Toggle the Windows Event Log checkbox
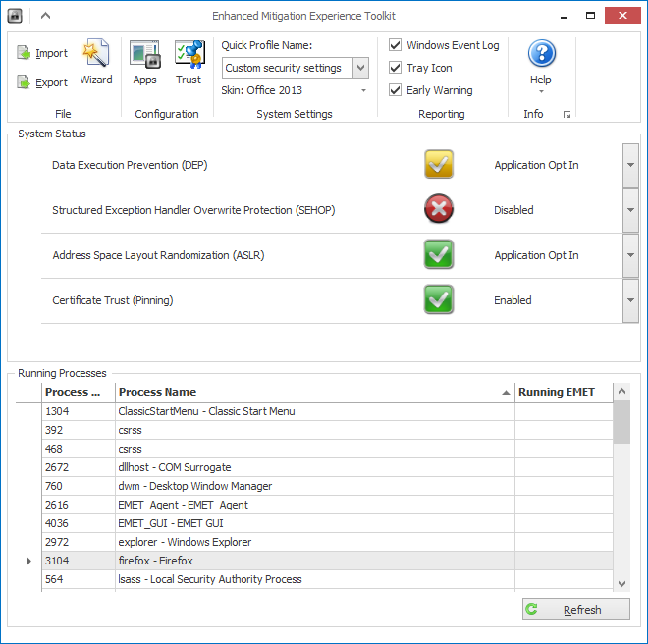Viewport: 648px width, 644px height. coord(395,44)
